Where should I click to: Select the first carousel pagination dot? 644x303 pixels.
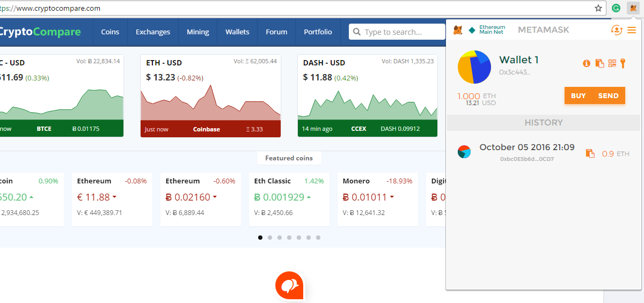tap(260, 238)
